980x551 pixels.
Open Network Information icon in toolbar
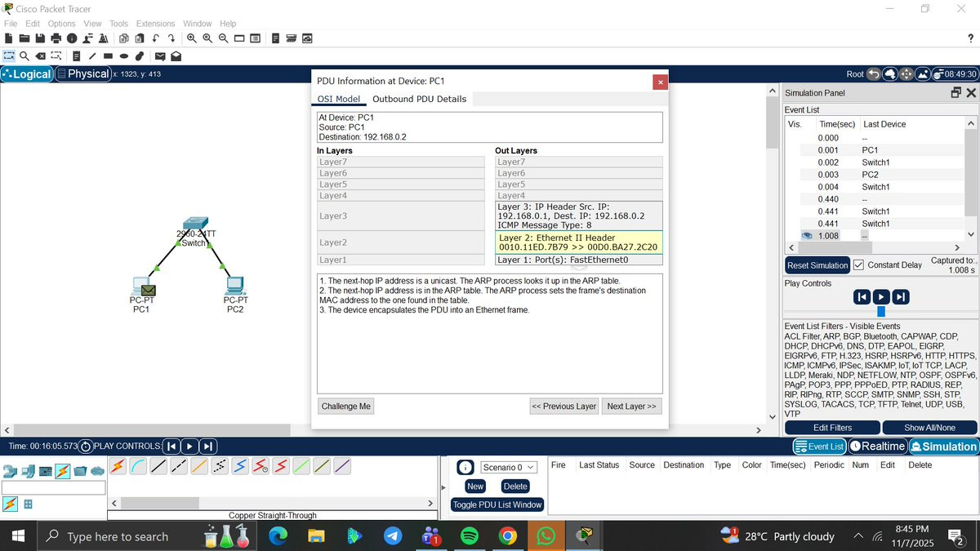tap(72, 38)
